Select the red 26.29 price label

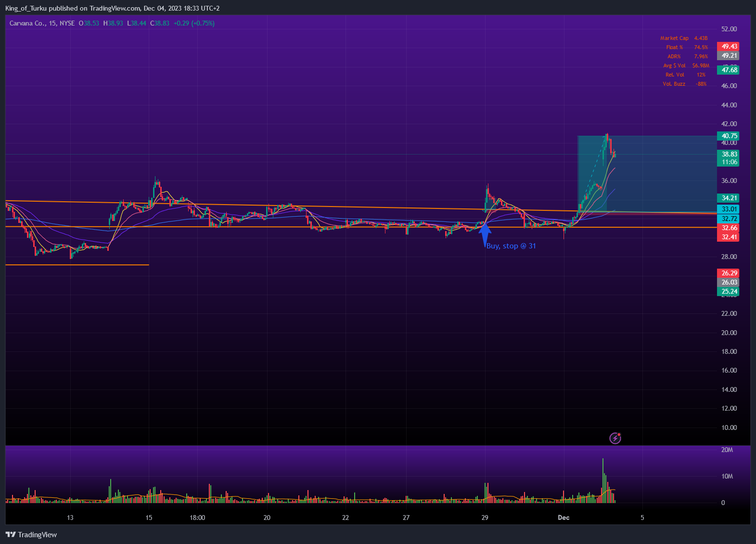(728, 273)
